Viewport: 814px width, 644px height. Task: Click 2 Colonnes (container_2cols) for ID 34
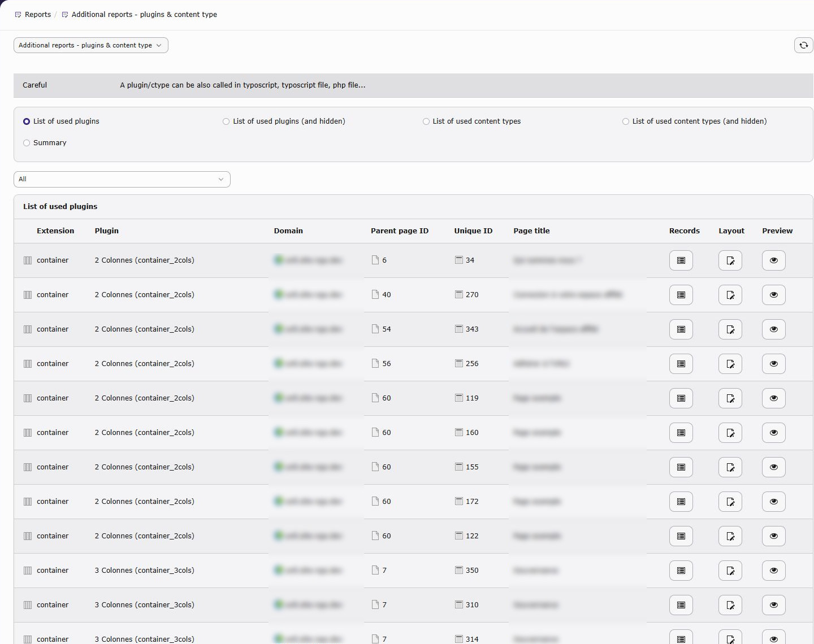(x=145, y=260)
